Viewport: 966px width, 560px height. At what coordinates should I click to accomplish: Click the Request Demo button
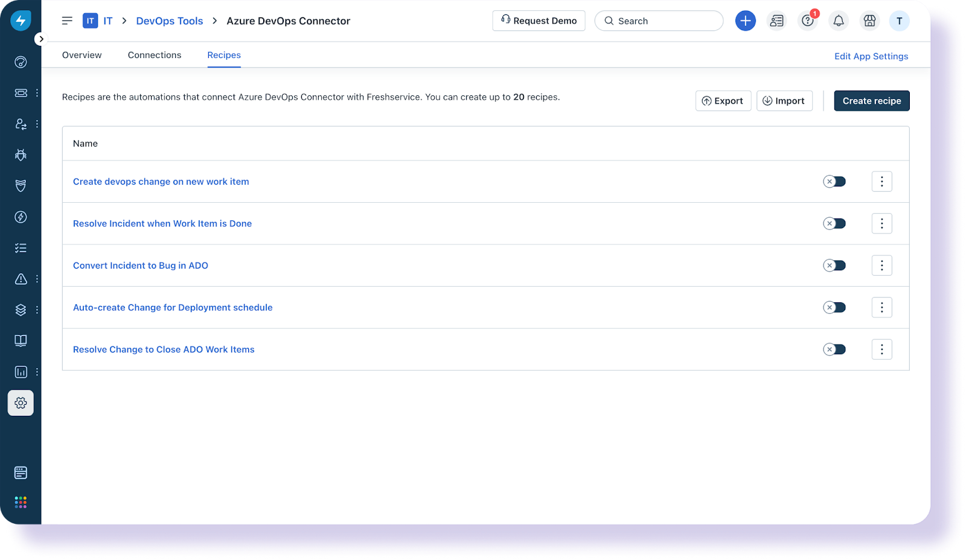(x=539, y=21)
